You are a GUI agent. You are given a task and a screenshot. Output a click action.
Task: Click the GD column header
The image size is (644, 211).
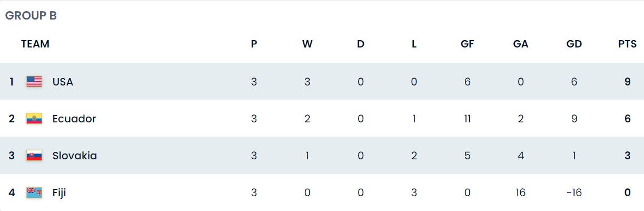tap(574, 44)
